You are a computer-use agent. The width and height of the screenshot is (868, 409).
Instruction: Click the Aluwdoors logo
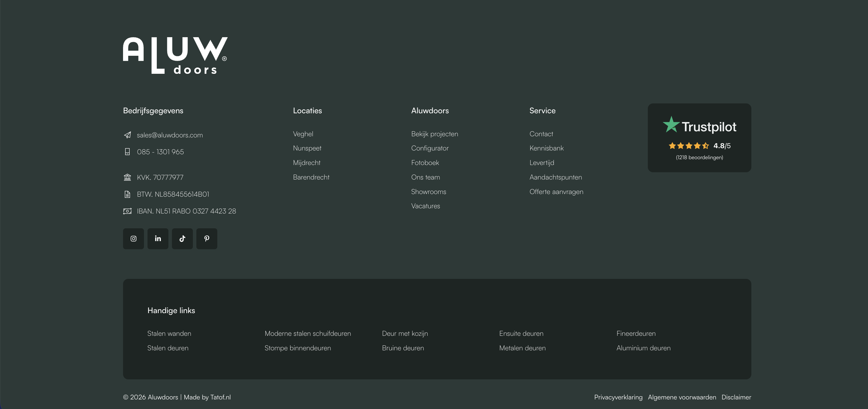[x=175, y=55]
